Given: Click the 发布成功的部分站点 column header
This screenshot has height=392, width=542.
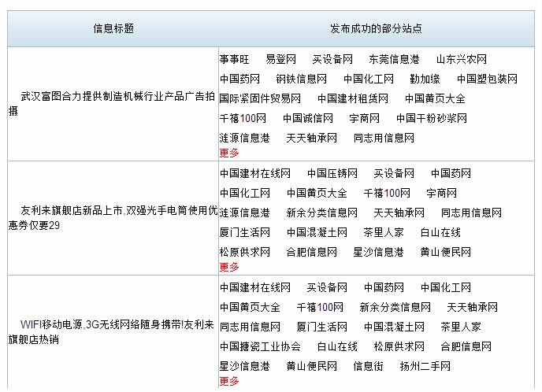Looking at the screenshot, I should coord(376,28).
